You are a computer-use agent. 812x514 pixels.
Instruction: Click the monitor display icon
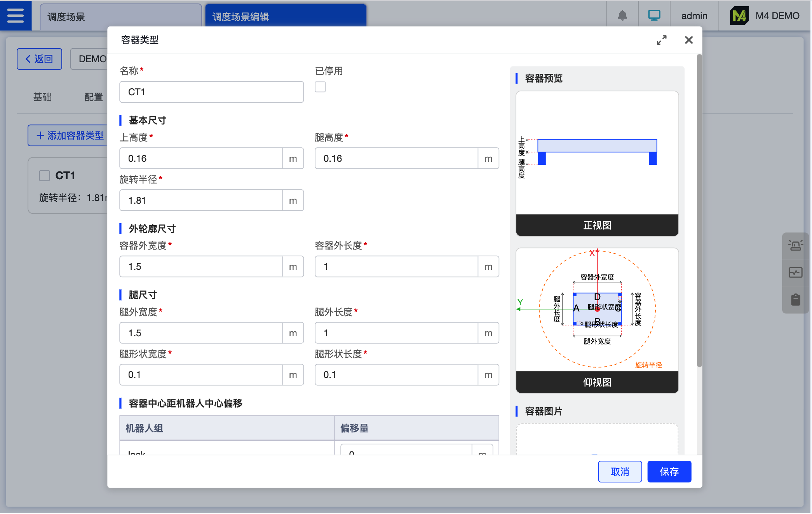tap(654, 16)
